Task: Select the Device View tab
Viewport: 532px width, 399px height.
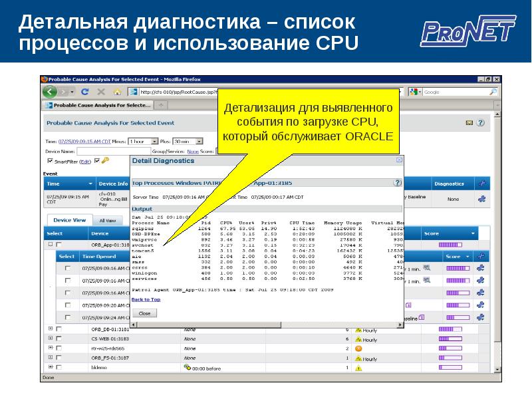Action: [69, 220]
